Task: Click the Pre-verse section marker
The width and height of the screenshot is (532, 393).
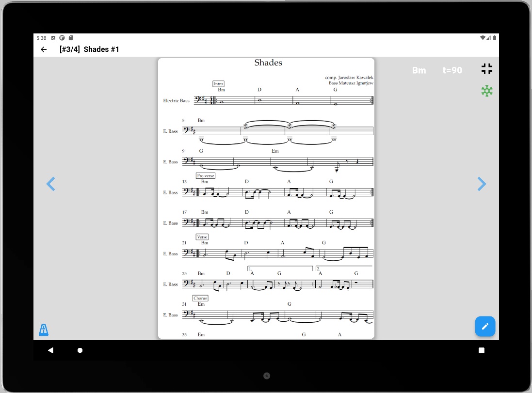Action: click(x=206, y=175)
